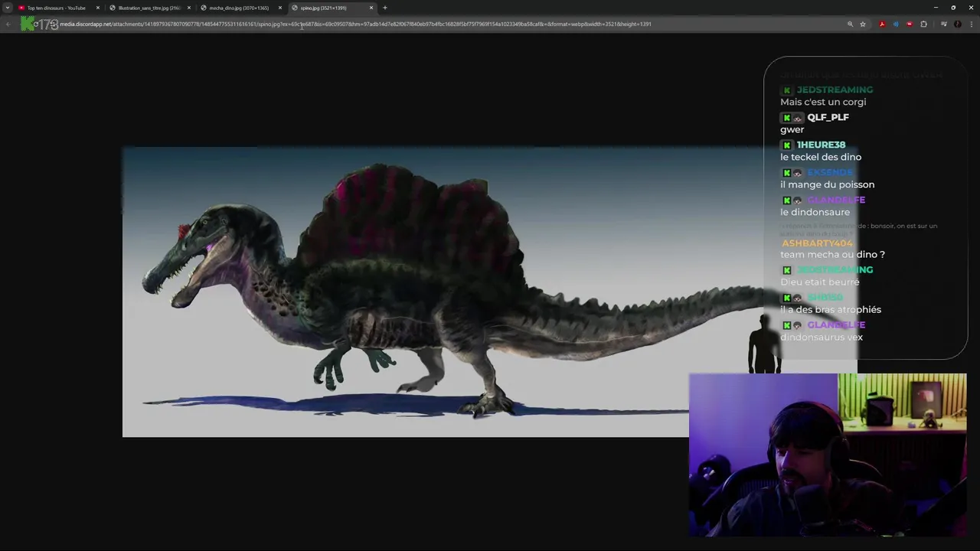Click the green K badge beside 1HEURE38
Viewport: 980px width, 551px height.
[x=786, y=145]
